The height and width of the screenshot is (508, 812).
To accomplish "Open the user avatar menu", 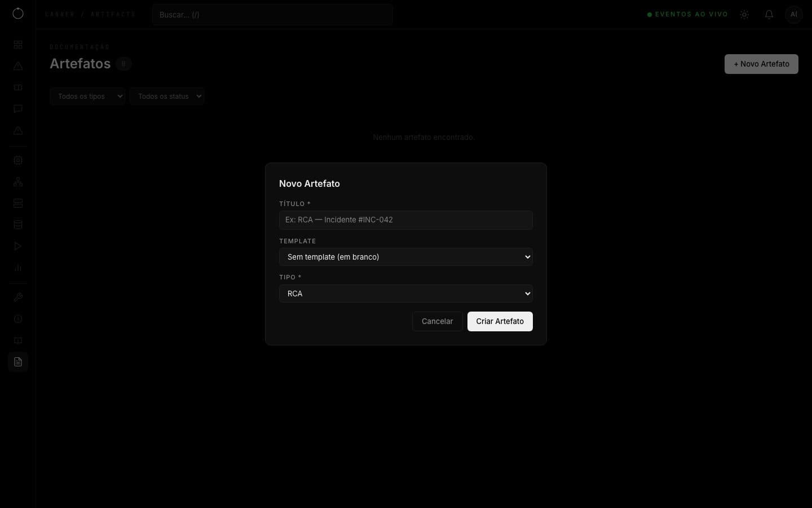I will point(794,15).
